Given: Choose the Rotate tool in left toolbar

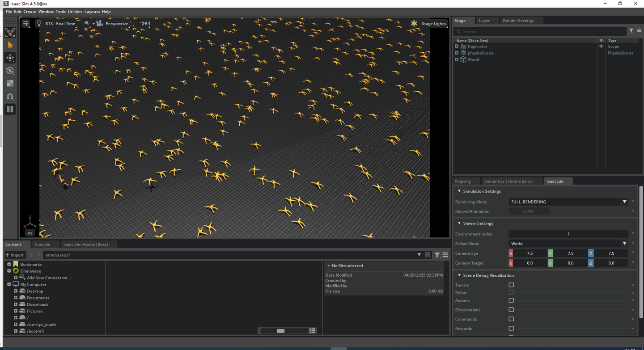Looking at the screenshot, I should click(x=10, y=71).
